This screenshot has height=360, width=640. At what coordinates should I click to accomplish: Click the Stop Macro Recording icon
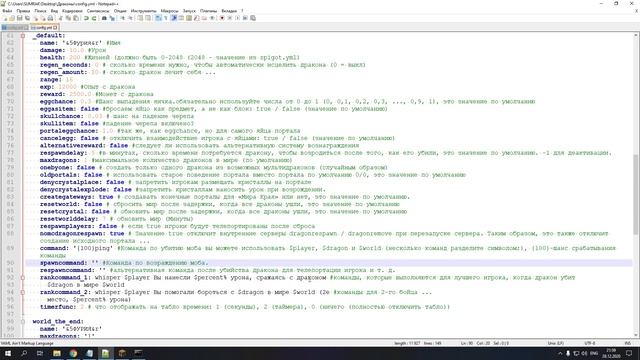pos(230,18)
